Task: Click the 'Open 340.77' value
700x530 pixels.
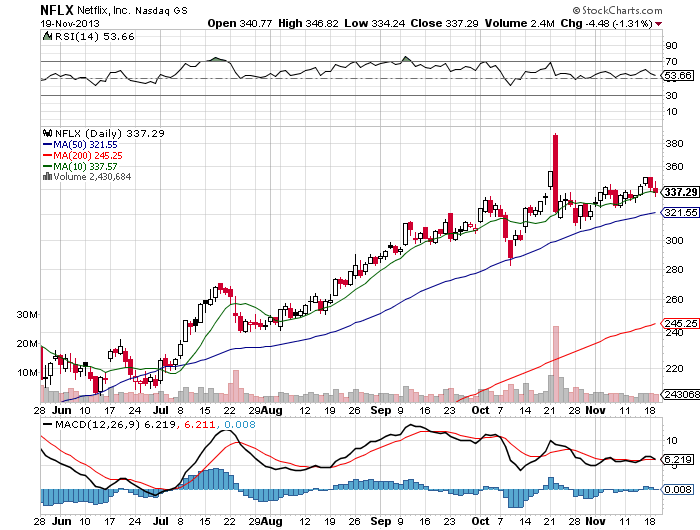Action: (x=240, y=23)
